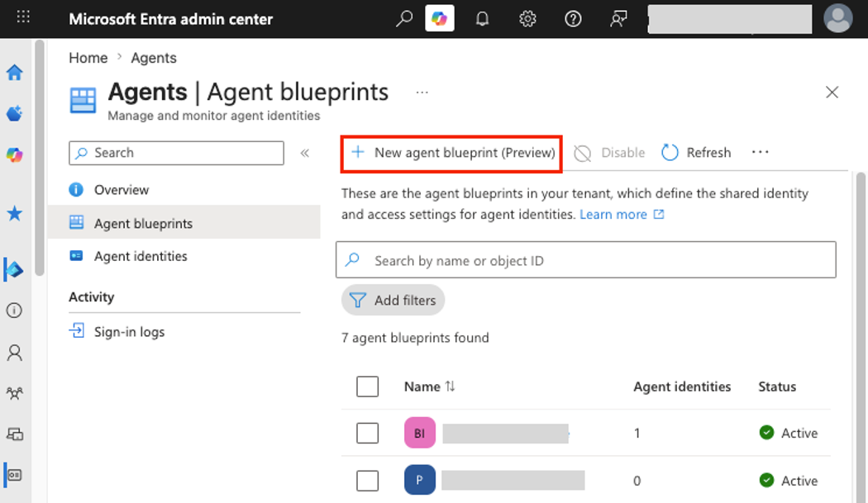The width and height of the screenshot is (868, 503).
Task: Tick checkbox for the BI blueprint row
Action: click(368, 433)
